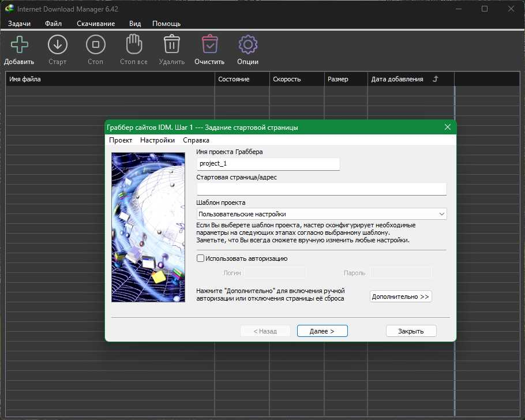The image size is (525, 420).
Task: Click the Состояние column header
Action: (x=242, y=79)
